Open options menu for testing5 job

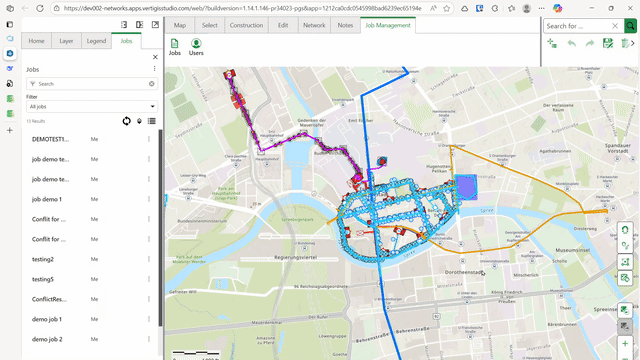(149, 279)
